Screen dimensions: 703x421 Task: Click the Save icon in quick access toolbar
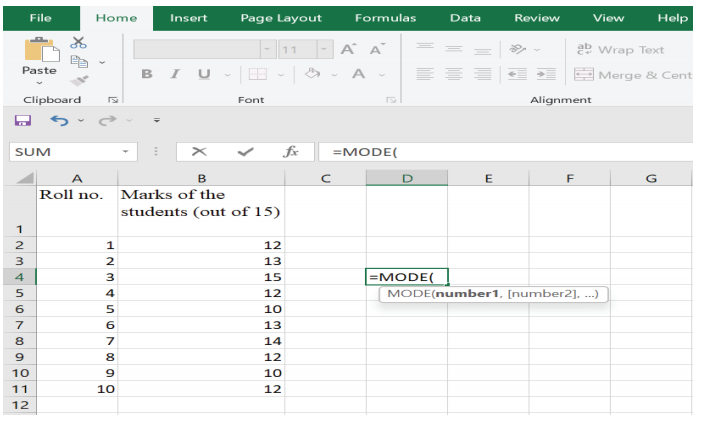[23, 120]
